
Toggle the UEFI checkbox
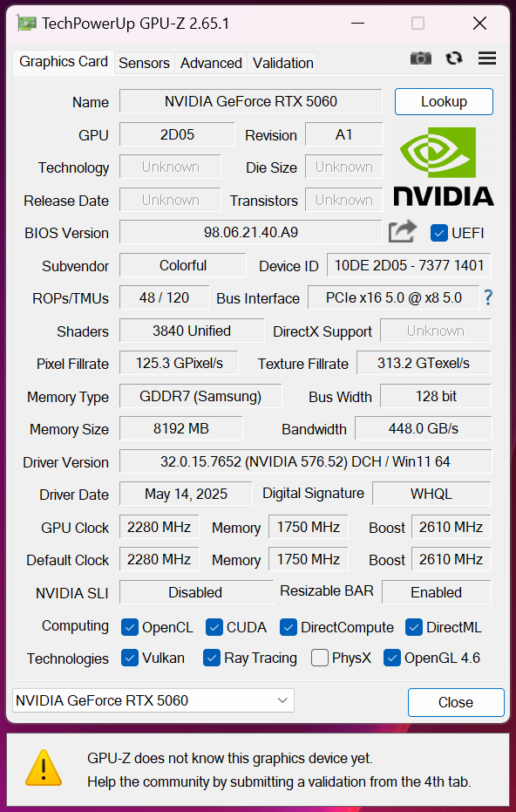click(439, 233)
